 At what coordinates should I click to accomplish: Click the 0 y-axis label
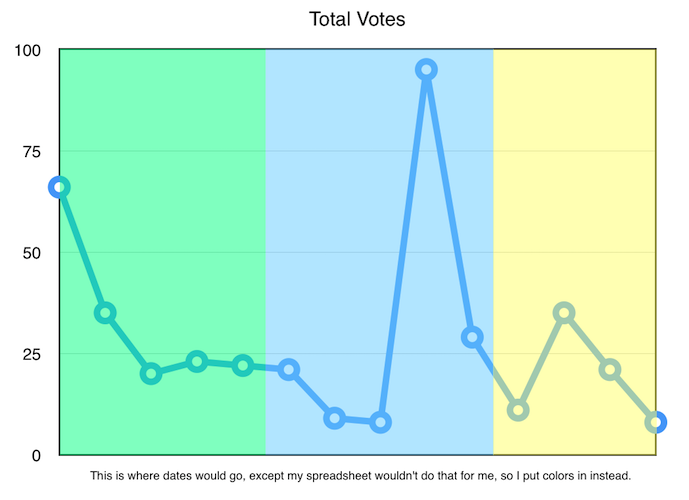pos(36,455)
